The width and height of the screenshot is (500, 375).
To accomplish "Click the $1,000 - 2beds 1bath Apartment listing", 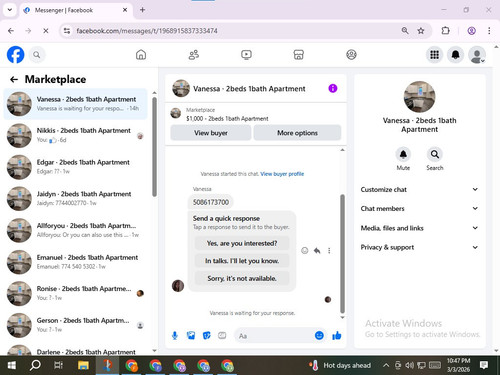I will click(x=227, y=118).
